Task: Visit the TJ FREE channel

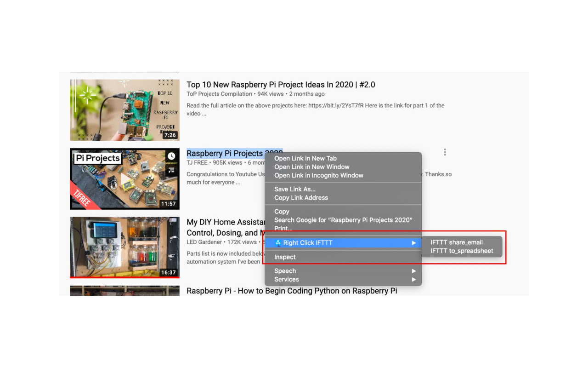Action: (x=197, y=162)
